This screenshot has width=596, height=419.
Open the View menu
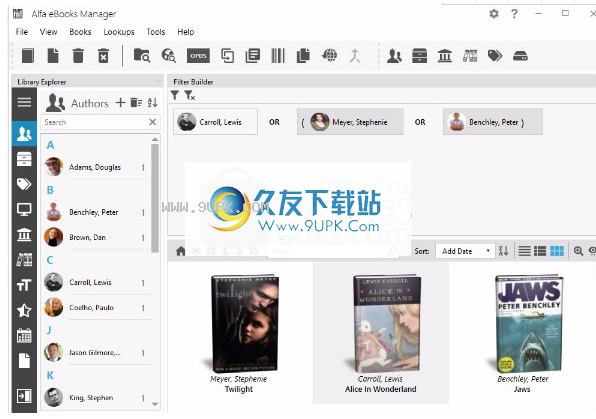(x=48, y=32)
